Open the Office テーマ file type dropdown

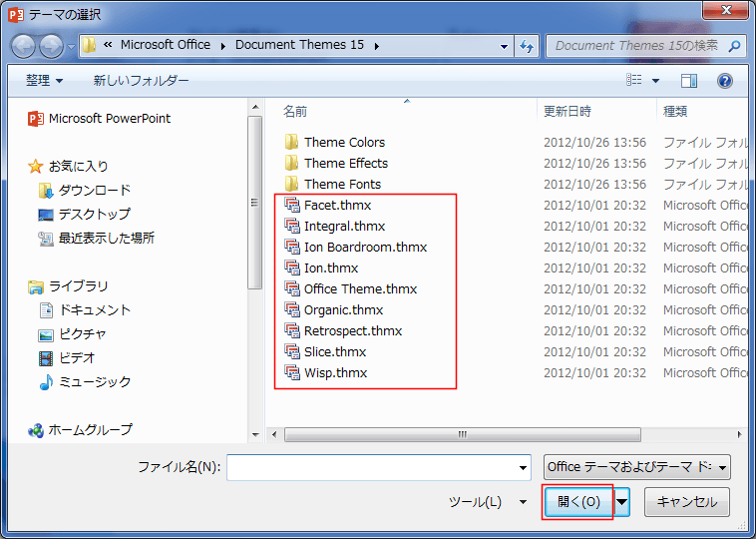[x=636, y=467]
